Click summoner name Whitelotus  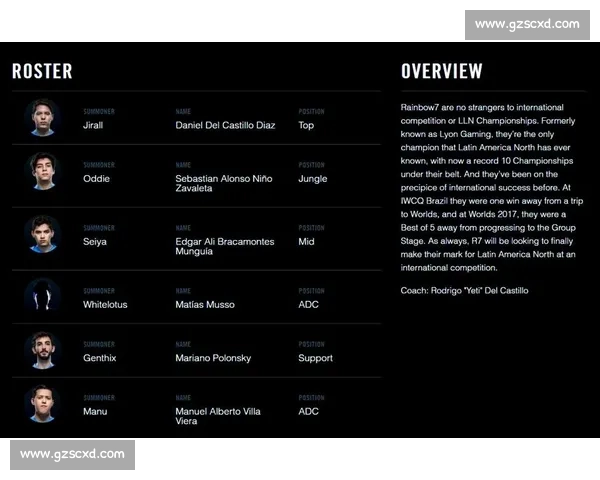105,304
